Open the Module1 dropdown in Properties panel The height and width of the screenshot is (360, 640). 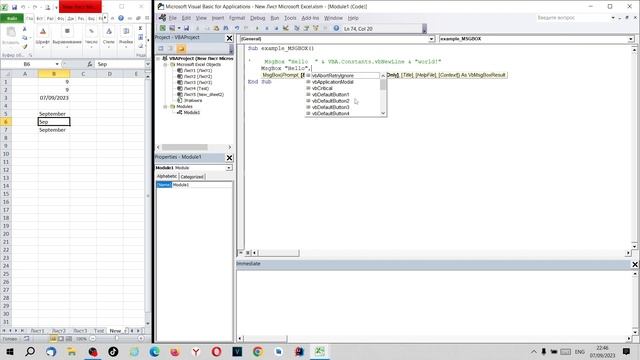pos(229,168)
